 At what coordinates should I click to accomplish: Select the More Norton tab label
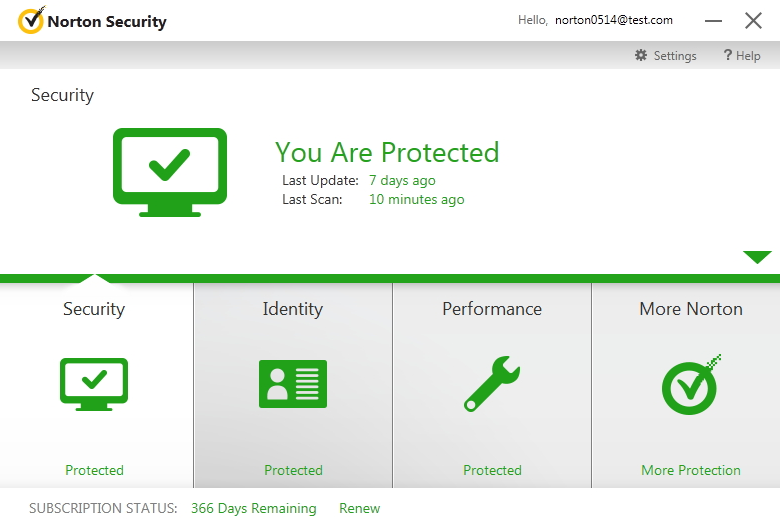pos(691,309)
